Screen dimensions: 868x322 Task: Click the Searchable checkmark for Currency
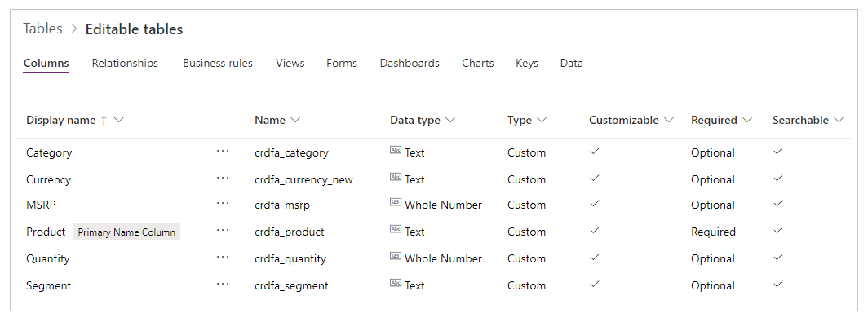(778, 179)
